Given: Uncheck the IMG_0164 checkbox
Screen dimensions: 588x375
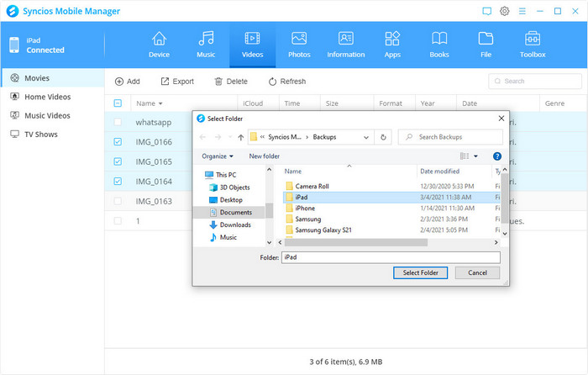Looking at the screenshot, I should [118, 182].
